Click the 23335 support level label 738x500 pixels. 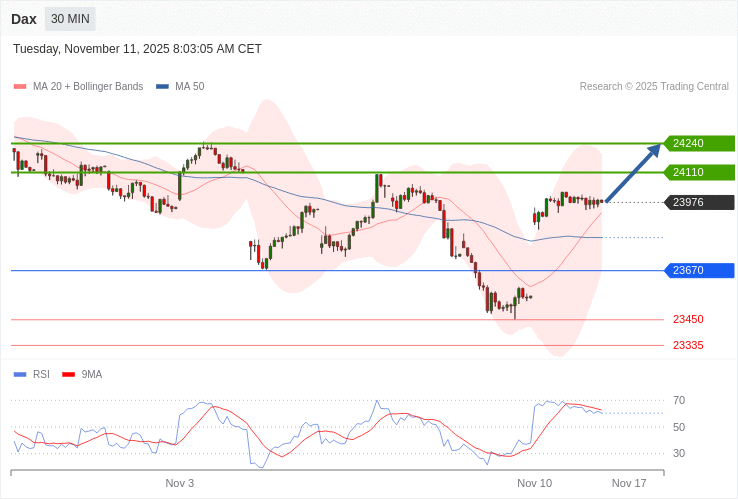pos(688,346)
